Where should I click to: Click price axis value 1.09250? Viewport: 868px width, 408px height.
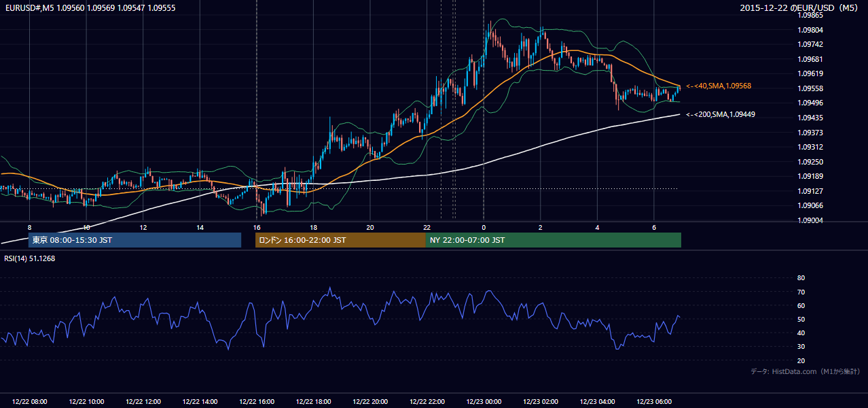[x=811, y=162]
